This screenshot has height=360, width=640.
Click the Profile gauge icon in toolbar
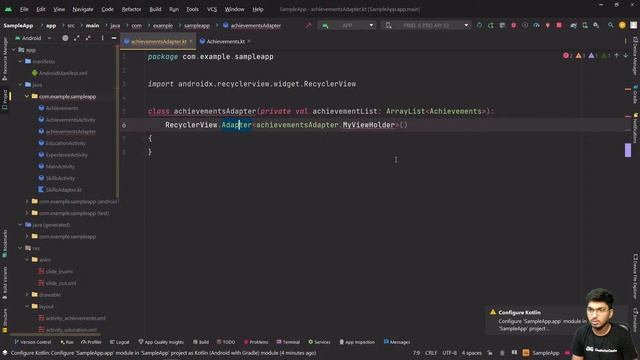coord(536,25)
